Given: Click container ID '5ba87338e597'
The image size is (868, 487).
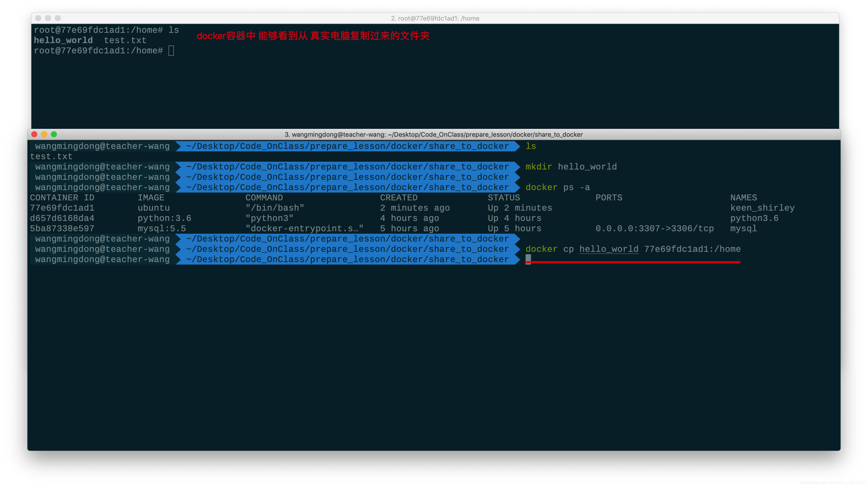Looking at the screenshot, I should (62, 229).
